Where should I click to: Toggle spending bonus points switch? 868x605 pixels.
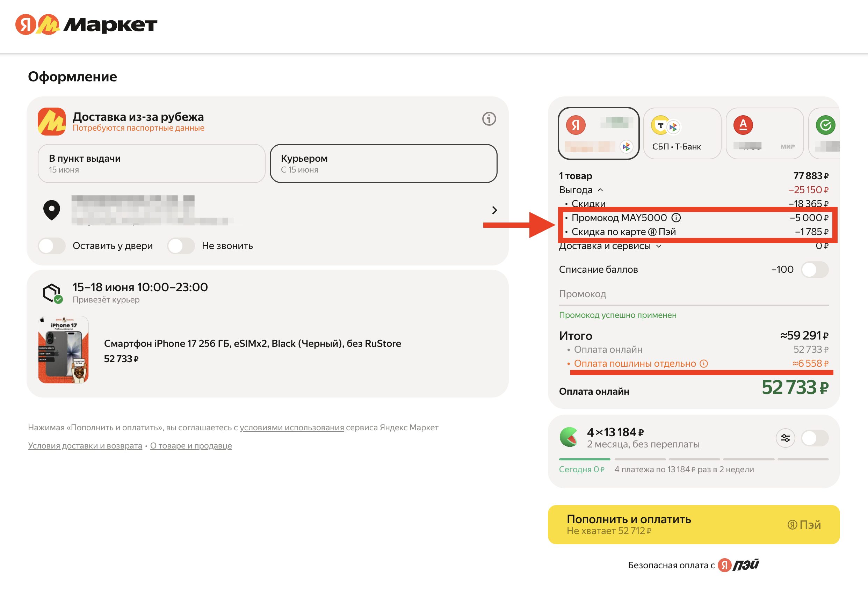pos(815,270)
